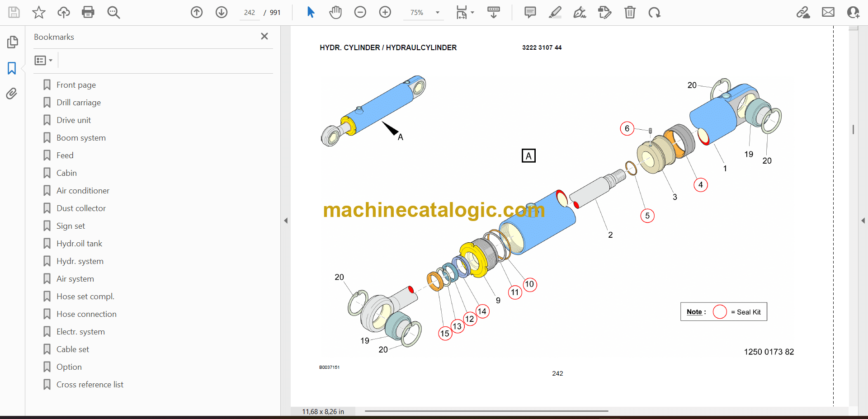
Task: Open the Boom system bookmark
Action: point(81,138)
